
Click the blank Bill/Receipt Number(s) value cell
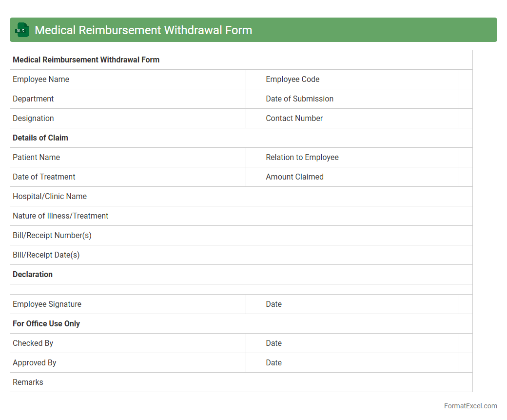(367, 236)
